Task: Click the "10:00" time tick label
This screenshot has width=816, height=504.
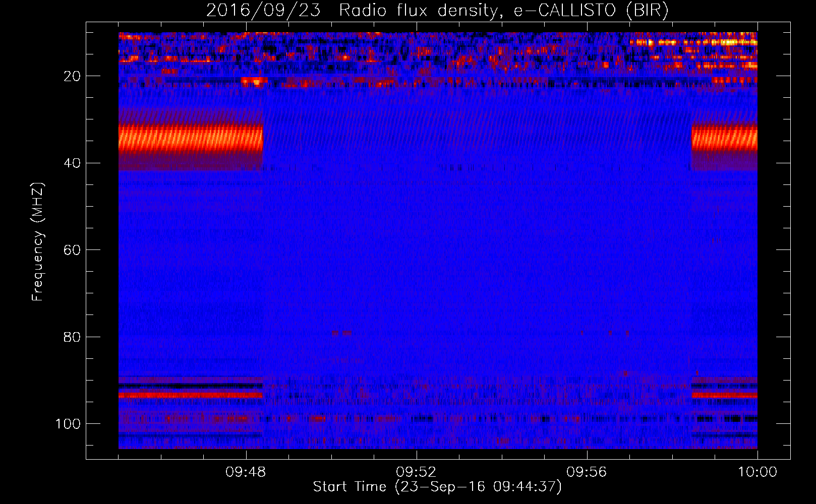Action: tap(757, 472)
